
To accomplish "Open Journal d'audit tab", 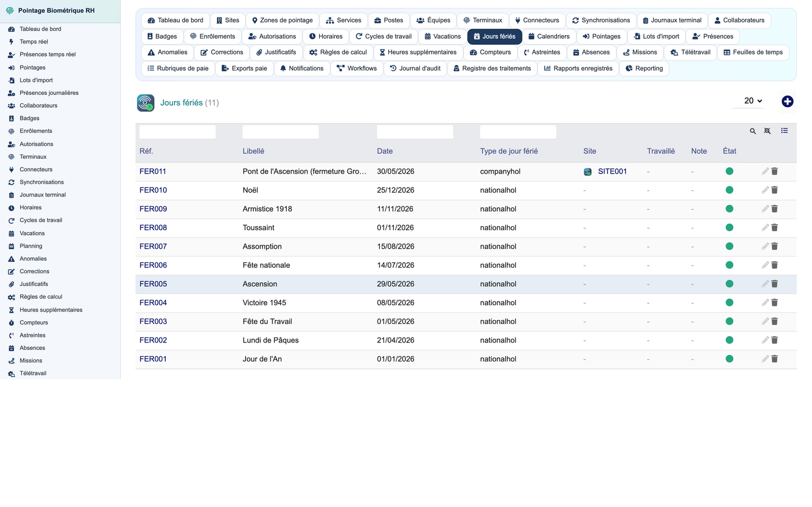I will pos(415,68).
